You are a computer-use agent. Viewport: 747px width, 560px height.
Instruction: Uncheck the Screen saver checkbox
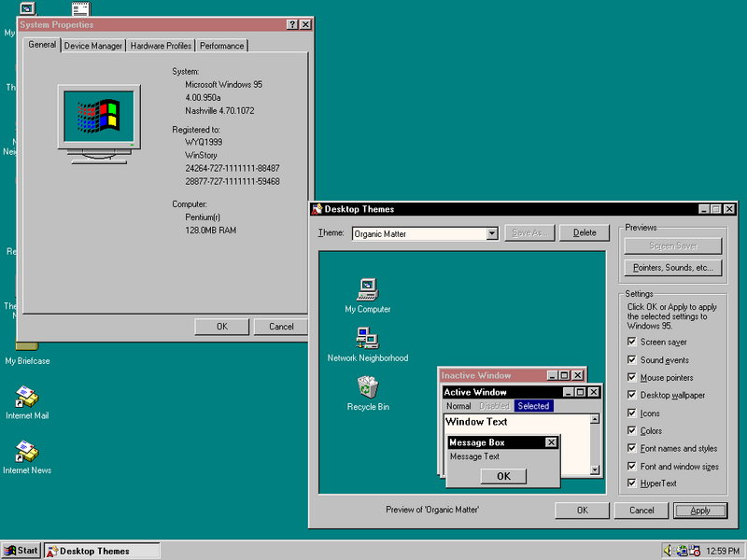click(x=633, y=343)
